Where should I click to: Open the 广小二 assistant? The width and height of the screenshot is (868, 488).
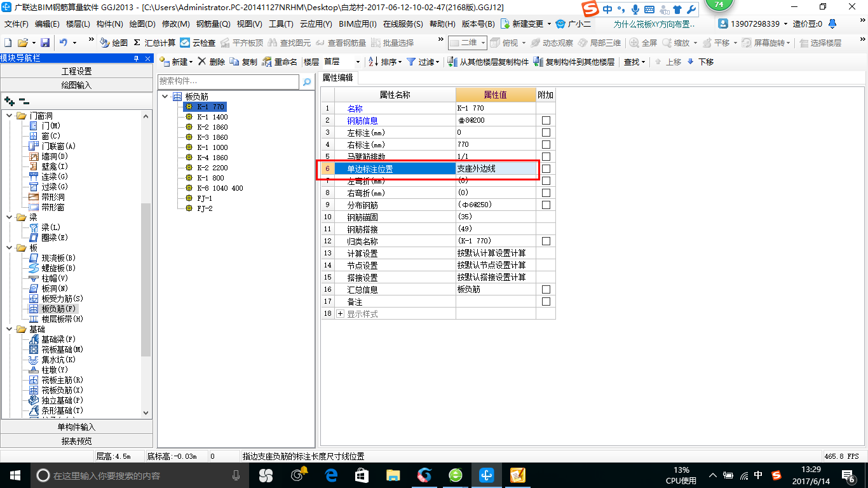[x=573, y=24]
